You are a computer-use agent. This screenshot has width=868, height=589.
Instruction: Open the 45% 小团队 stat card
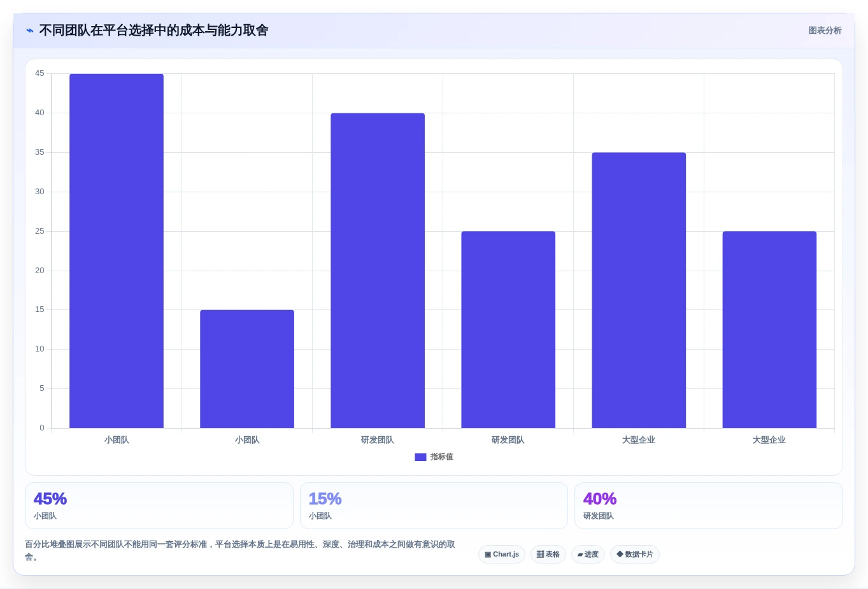[159, 506]
